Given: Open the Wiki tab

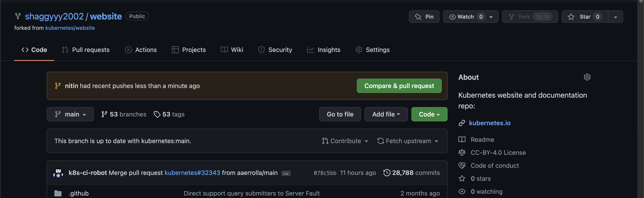Looking at the screenshot, I should [232, 50].
